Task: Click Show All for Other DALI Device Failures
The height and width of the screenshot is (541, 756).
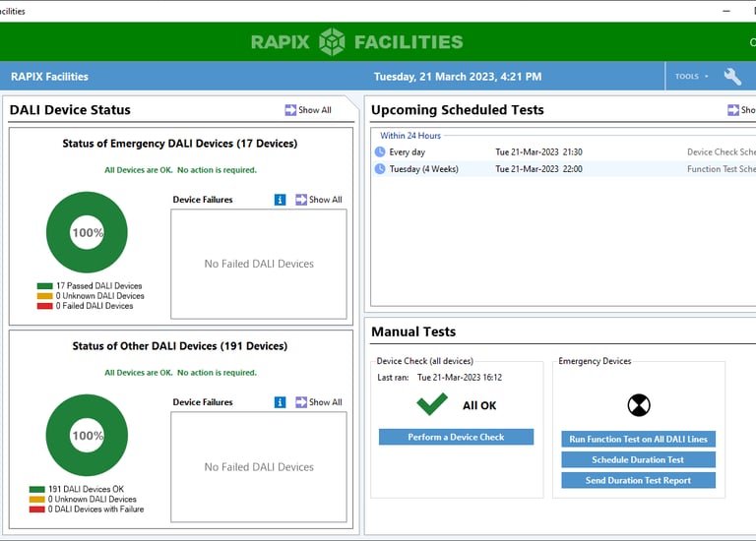Action: (319, 402)
